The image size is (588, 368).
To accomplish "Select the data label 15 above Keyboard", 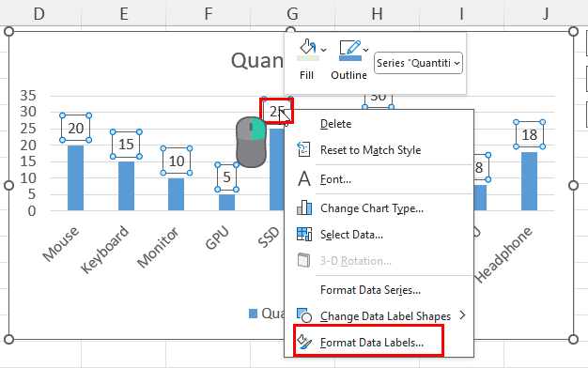I will [126, 145].
